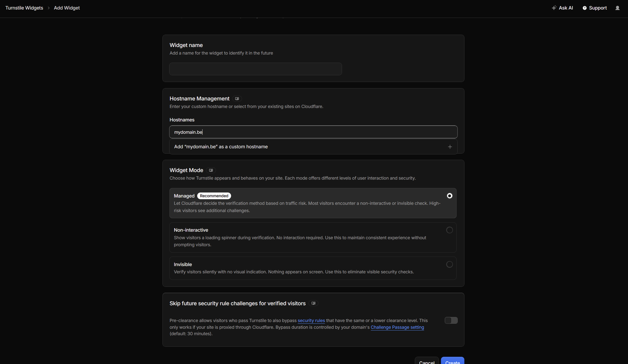Open pre-clearance documentation icon beside Skip heading
The image size is (628, 364).
(x=313, y=303)
